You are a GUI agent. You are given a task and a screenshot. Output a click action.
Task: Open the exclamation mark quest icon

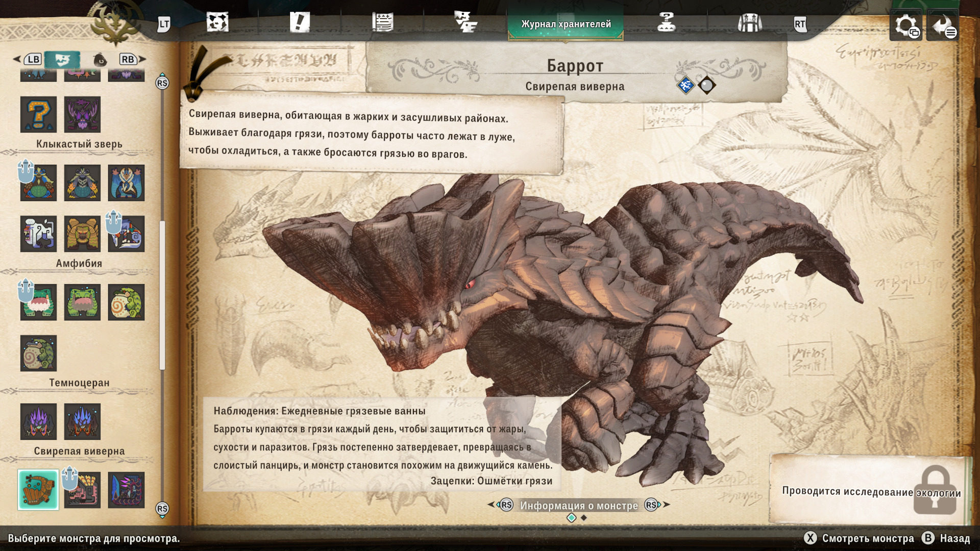300,23
